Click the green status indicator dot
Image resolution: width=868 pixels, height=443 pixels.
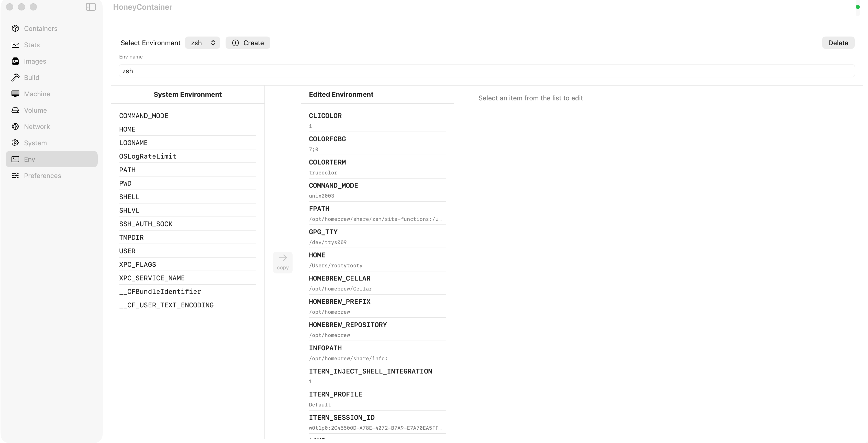point(858,7)
